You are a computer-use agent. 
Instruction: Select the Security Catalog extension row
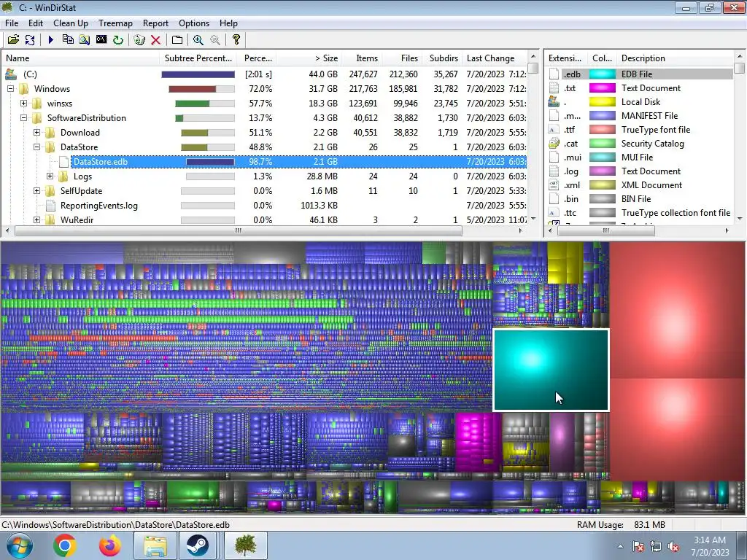click(x=639, y=144)
